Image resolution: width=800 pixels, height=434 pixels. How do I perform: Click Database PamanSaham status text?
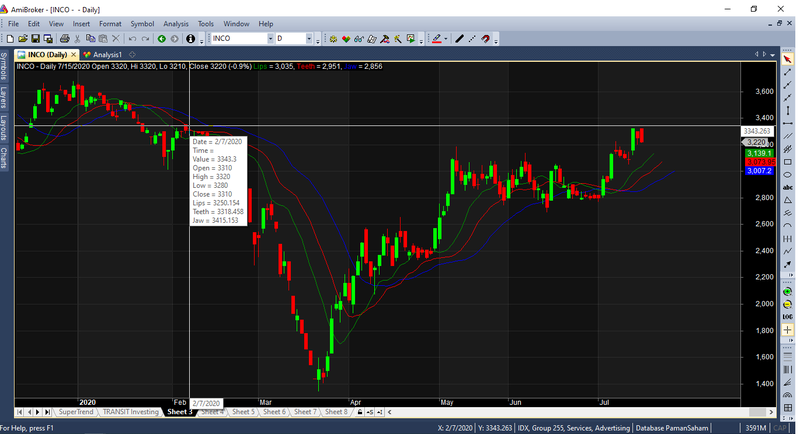[671, 428]
